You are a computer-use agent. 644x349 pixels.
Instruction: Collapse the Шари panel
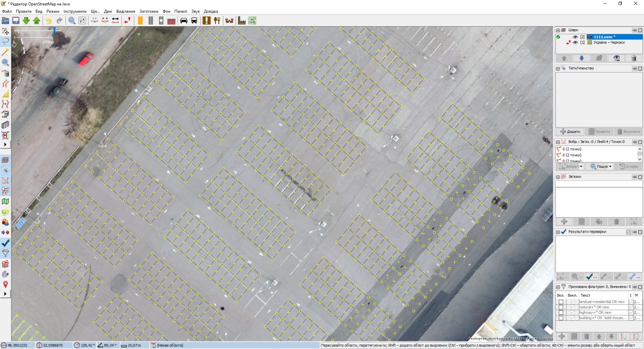click(558, 30)
